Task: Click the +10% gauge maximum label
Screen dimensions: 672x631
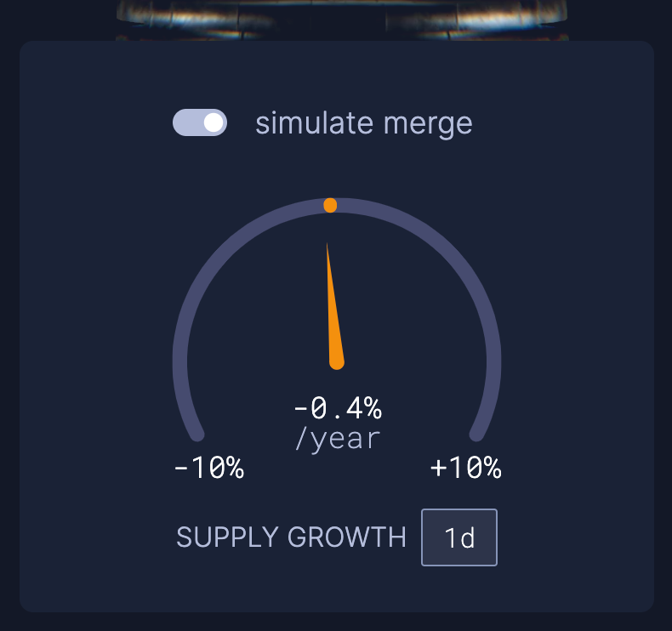Action: 466,468
